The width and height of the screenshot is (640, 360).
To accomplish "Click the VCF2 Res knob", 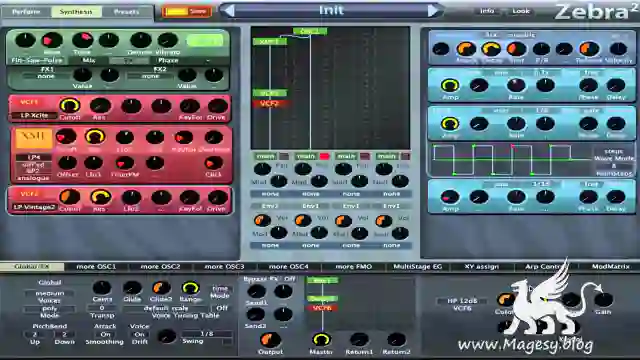I will [x=100, y=198].
